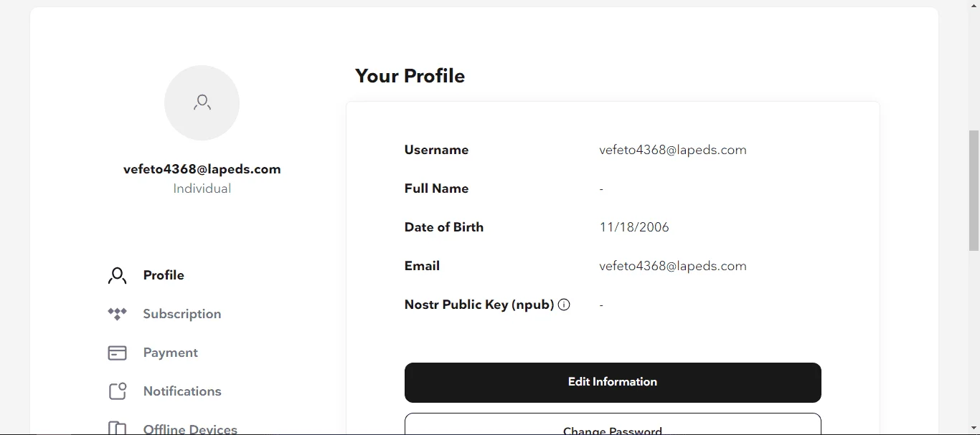
Task: Go to the Payment section
Action: click(170, 353)
